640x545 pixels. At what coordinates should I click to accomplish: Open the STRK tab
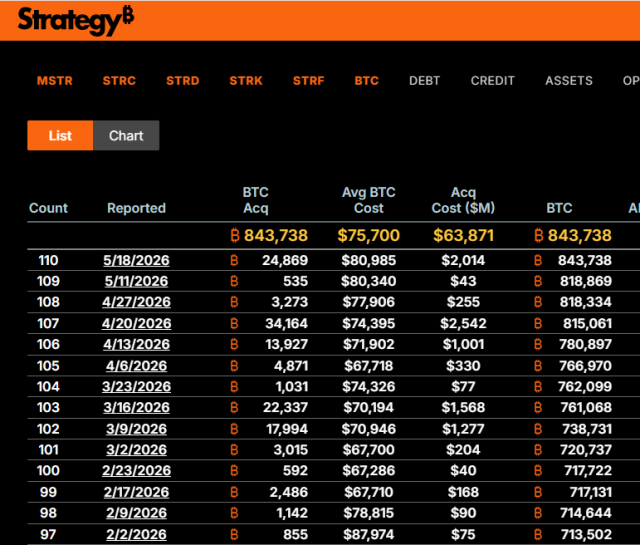click(x=246, y=81)
